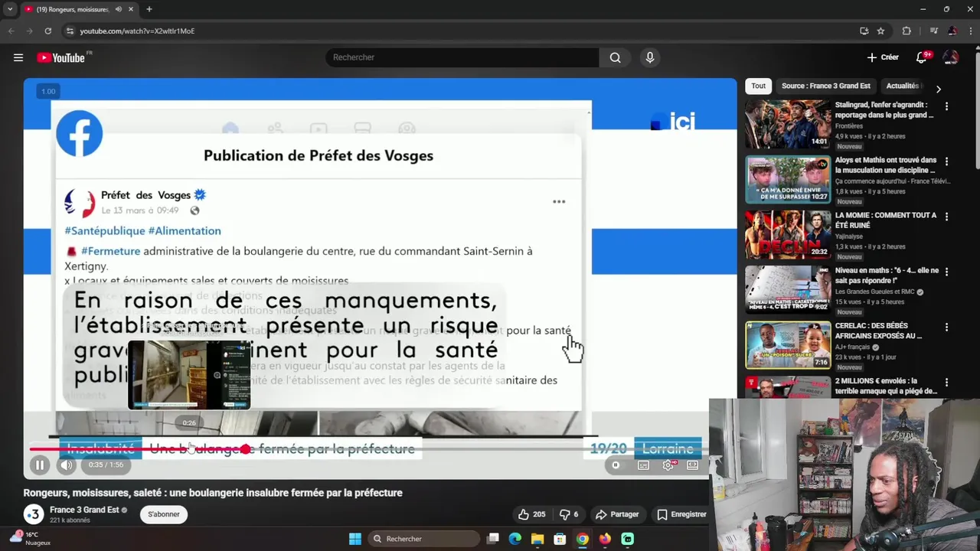The height and width of the screenshot is (551, 980).
Task: Open the CERELAC : DES BÉBÉS AFRICAINS title
Action: point(878,331)
